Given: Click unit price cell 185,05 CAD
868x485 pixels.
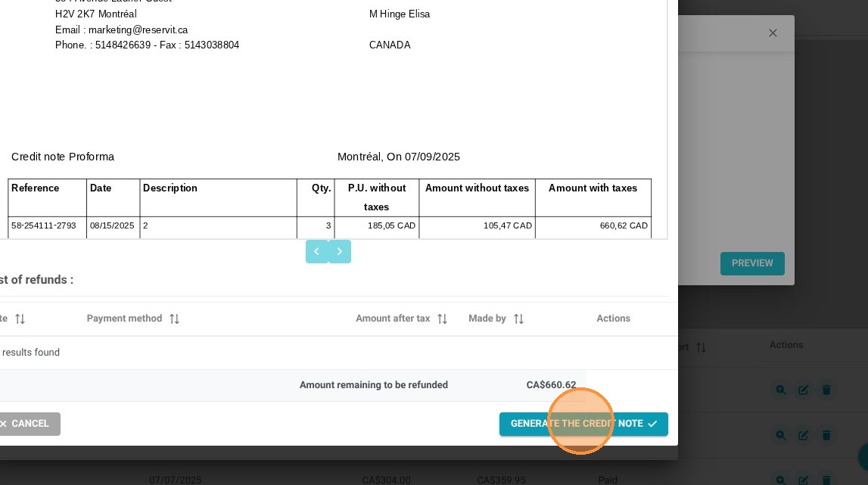Looking at the screenshot, I should 391,226.
